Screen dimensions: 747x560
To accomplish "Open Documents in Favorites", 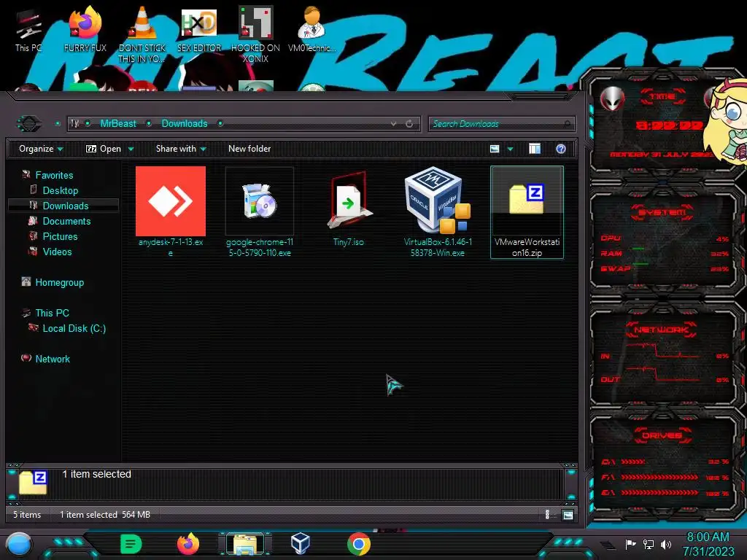I will [x=66, y=221].
